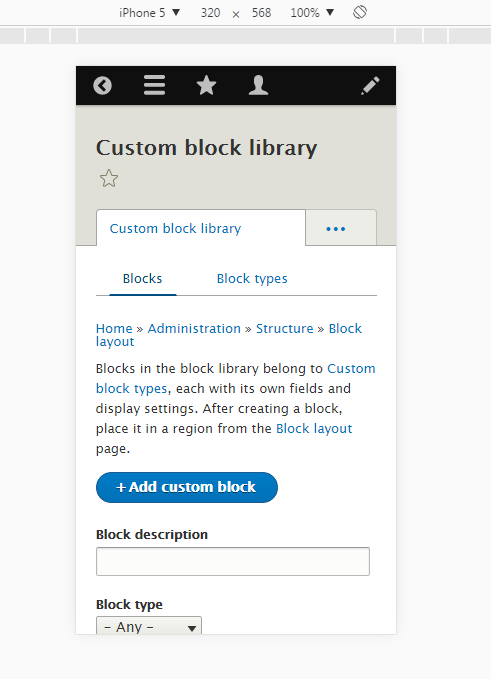Go to the Structure breadcrumb link
This screenshot has width=491, height=679.
[x=284, y=328]
